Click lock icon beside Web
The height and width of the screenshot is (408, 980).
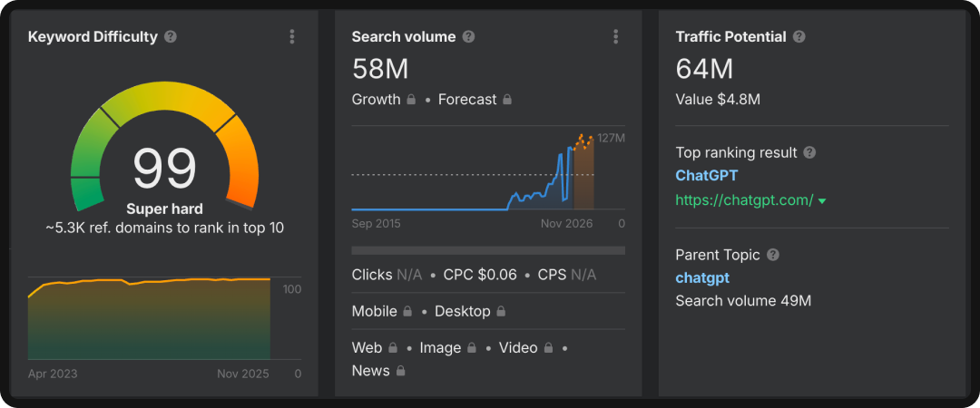tap(393, 347)
